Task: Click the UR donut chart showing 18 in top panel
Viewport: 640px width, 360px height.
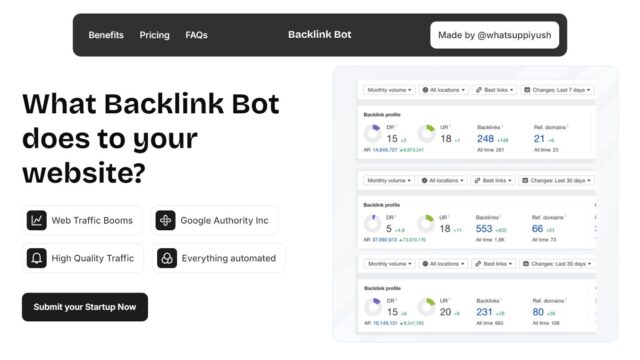Action: click(x=427, y=133)
